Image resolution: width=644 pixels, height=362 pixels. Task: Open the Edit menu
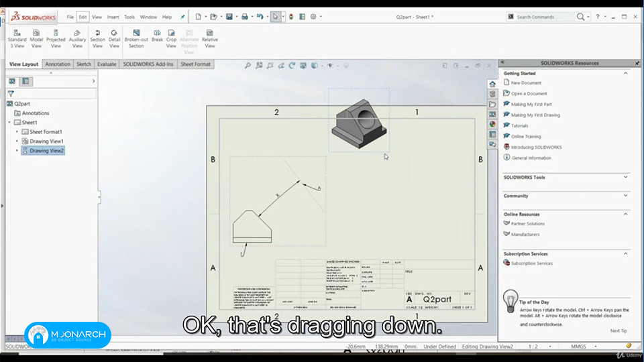click(x=83, y=17)
